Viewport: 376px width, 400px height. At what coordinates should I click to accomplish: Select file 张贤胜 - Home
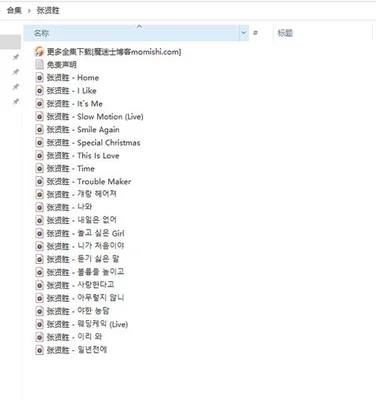coord(73,78)
